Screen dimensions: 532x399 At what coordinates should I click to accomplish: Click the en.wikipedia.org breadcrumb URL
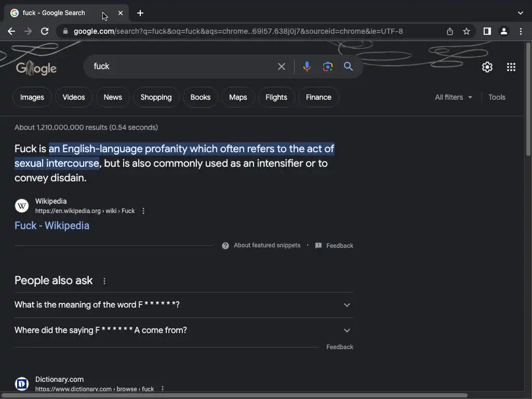[x=85, y=211]
